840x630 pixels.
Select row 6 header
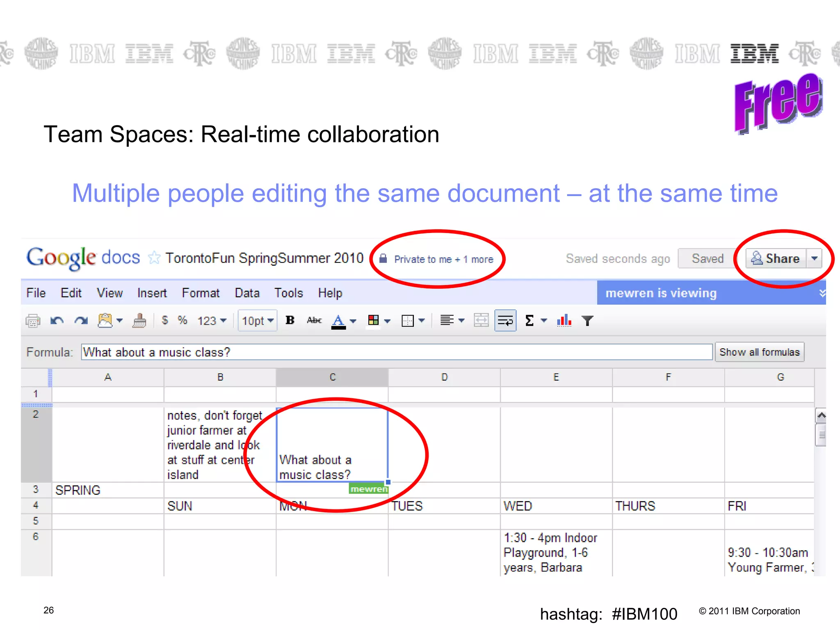36,553
